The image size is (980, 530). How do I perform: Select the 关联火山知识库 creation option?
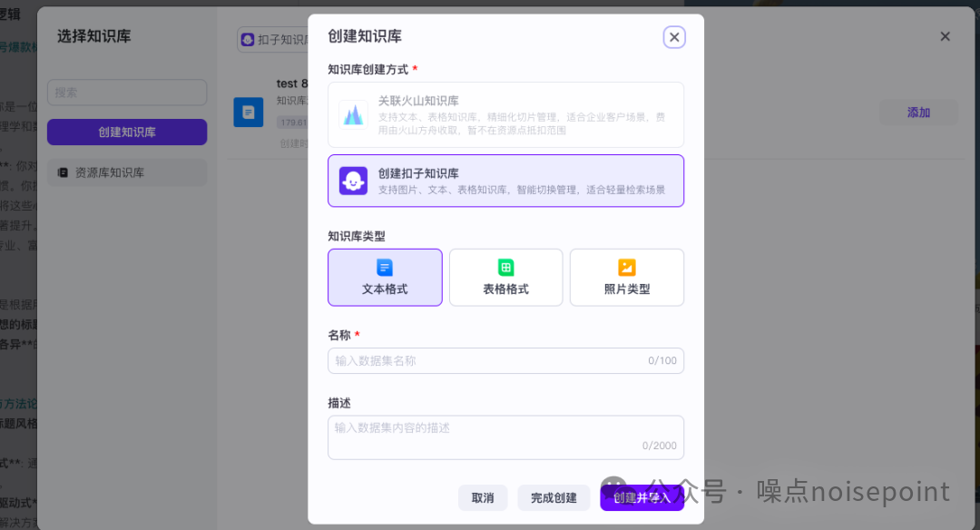pos(505,115)
